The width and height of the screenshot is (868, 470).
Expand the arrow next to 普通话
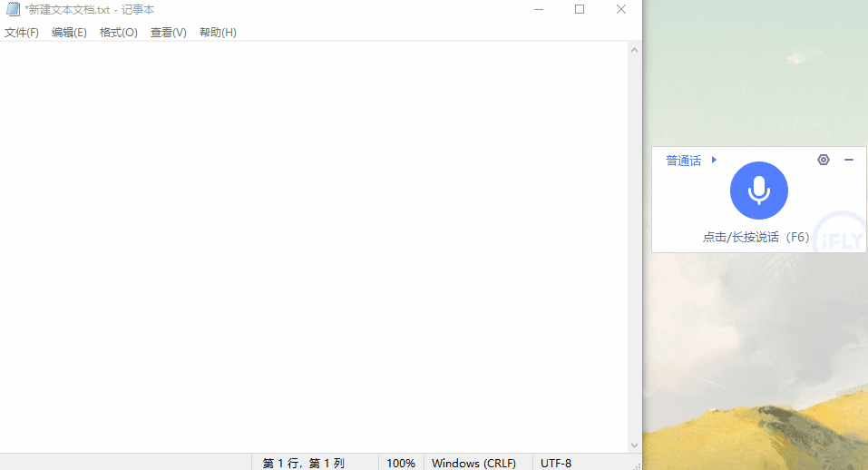(x=715, y=160)
